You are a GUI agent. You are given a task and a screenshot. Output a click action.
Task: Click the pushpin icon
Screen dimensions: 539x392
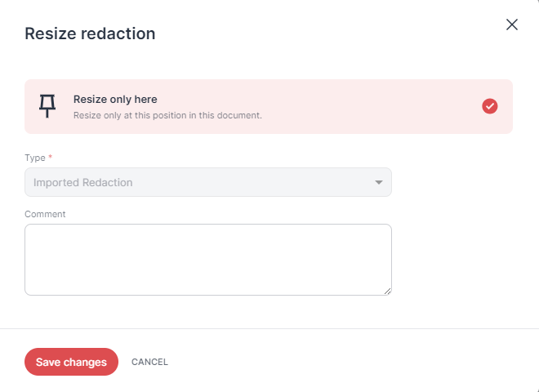[47, 106]
